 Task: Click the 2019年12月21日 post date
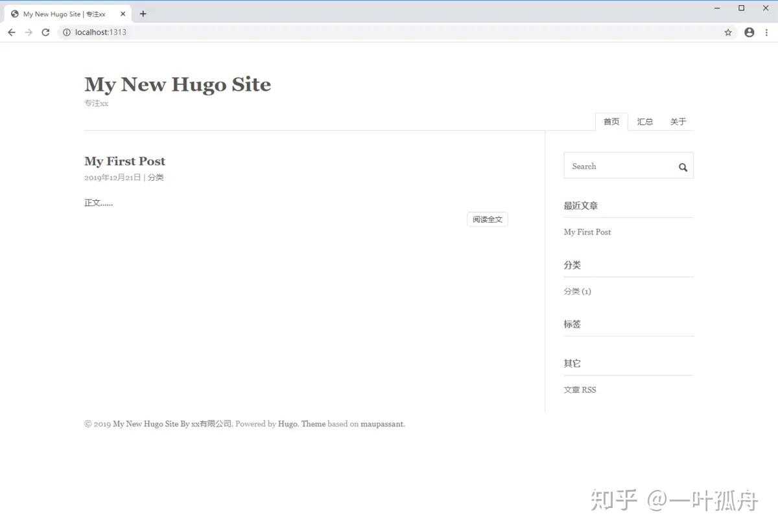click(112, 178)
